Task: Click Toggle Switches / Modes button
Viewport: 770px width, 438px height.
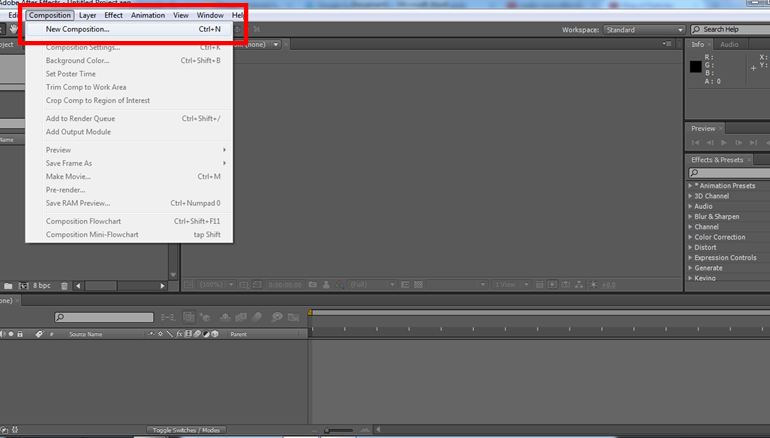Action: (186, 430)
